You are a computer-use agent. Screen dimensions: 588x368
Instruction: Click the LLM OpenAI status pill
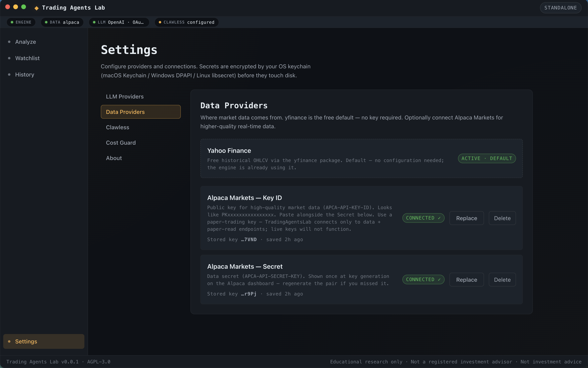click(x=119, y=22)
